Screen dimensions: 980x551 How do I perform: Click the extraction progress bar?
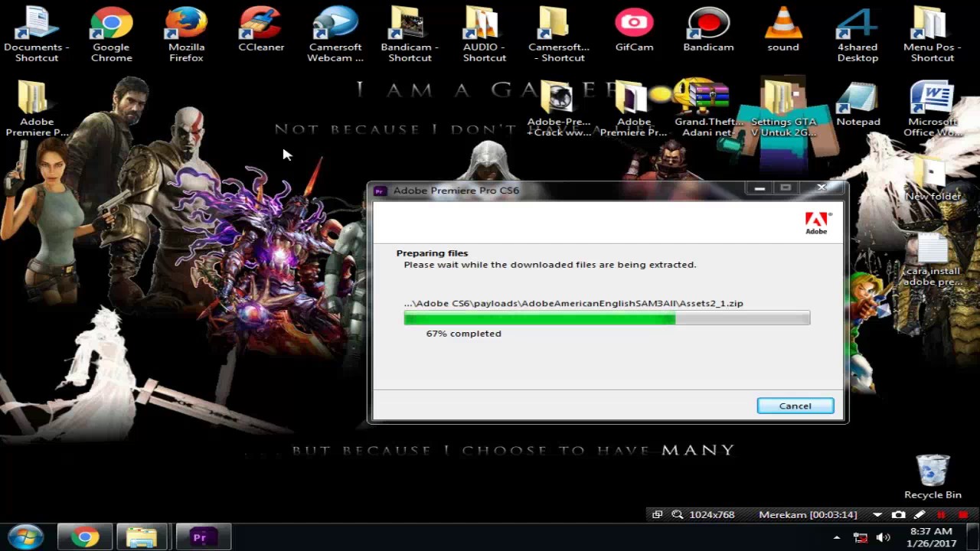coord(606,318)
